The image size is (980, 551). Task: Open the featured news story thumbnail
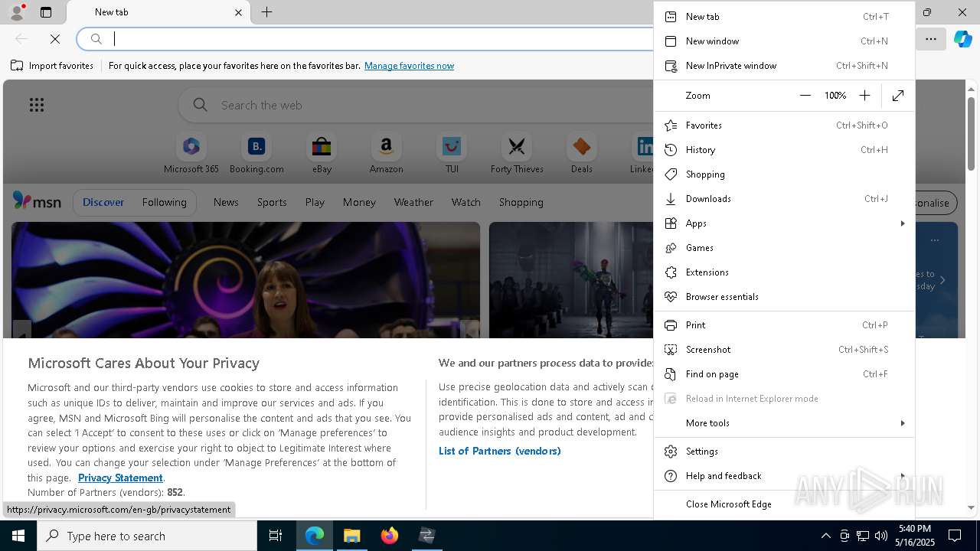tap(246, 280)
